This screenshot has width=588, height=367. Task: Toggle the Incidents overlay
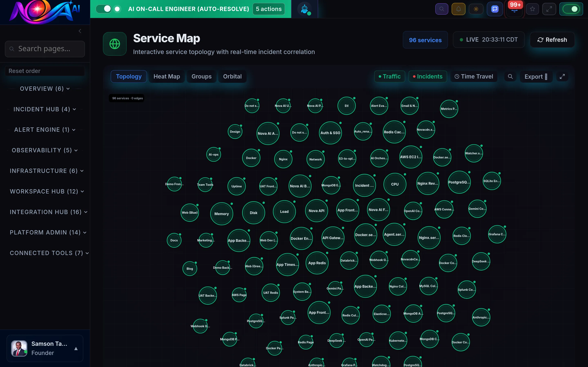[x=428, y=76]
